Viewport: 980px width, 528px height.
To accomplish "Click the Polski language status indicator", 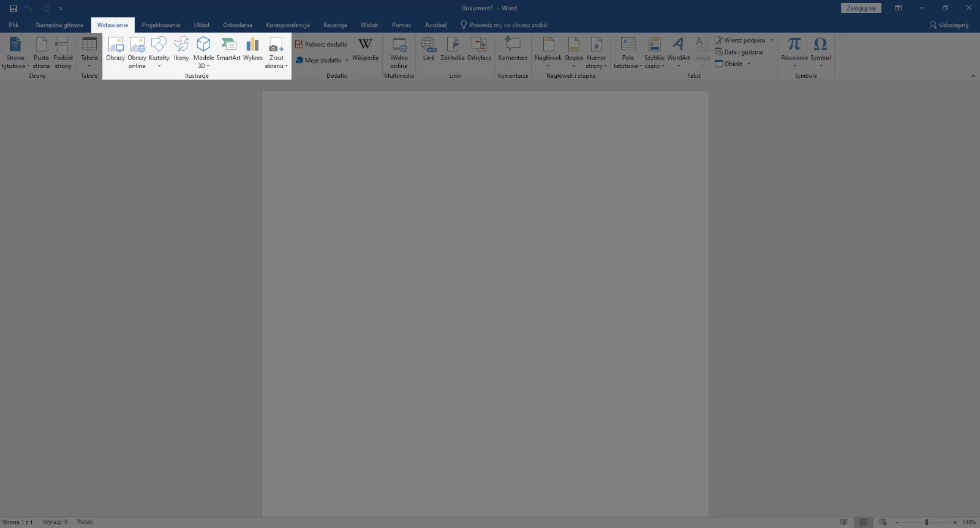I will pos(85,522).
